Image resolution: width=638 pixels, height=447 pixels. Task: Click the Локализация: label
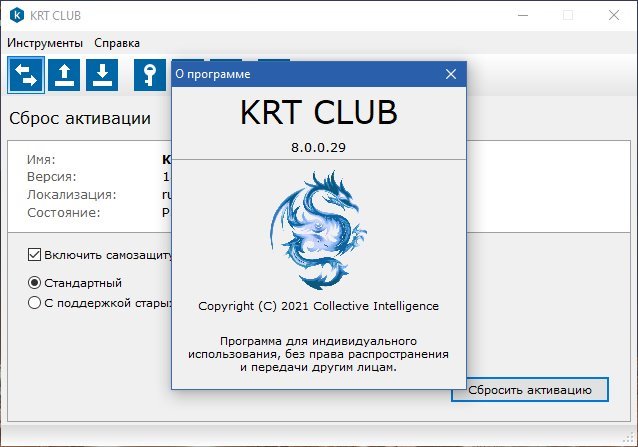[72, 195]
